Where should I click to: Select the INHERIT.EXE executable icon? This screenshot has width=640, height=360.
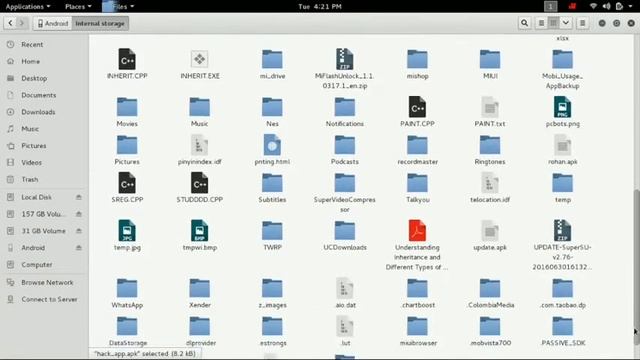pos(200,60)
